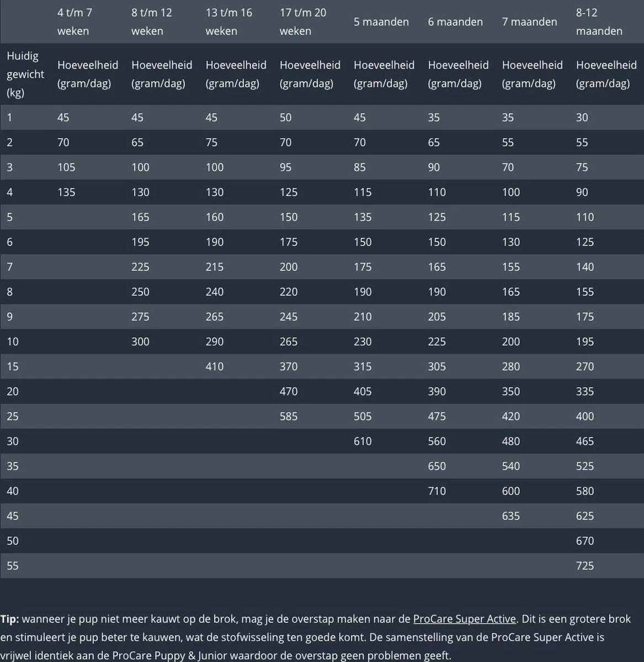This screenshot has height=662, width=644.
Task: Click the bold "Tip:" label
Action: point(9,618)
